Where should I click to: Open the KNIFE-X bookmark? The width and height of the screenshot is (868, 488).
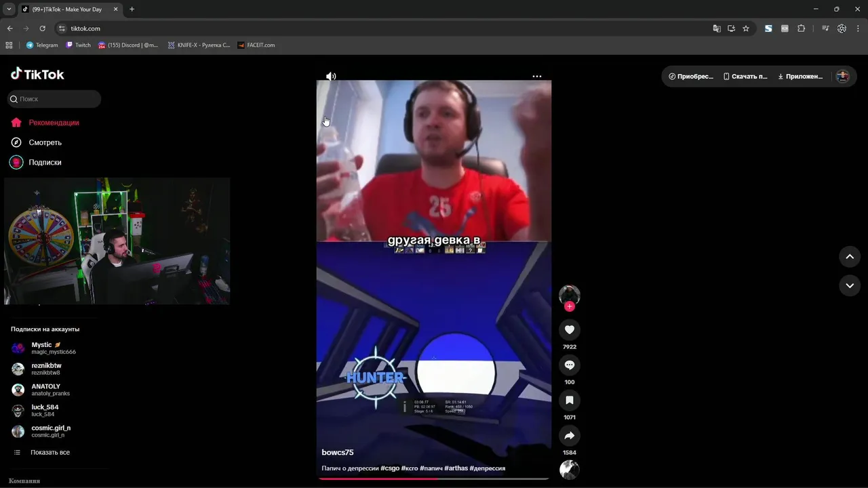199,45
